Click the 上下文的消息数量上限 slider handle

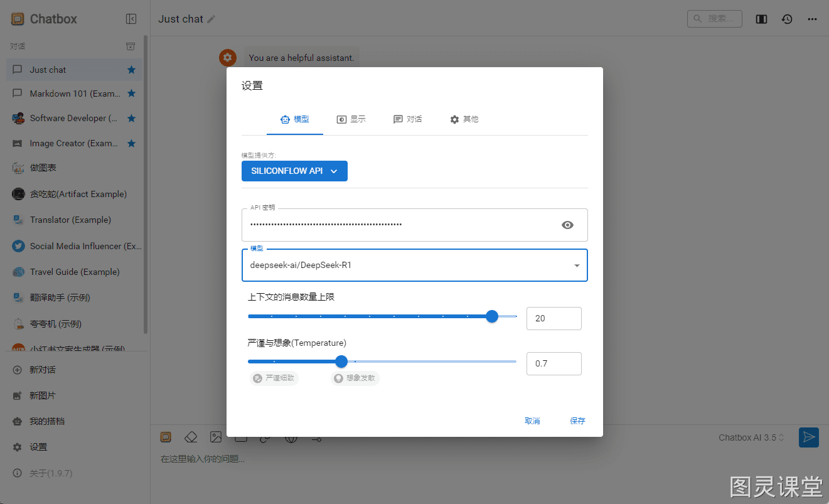click(492, 316)
